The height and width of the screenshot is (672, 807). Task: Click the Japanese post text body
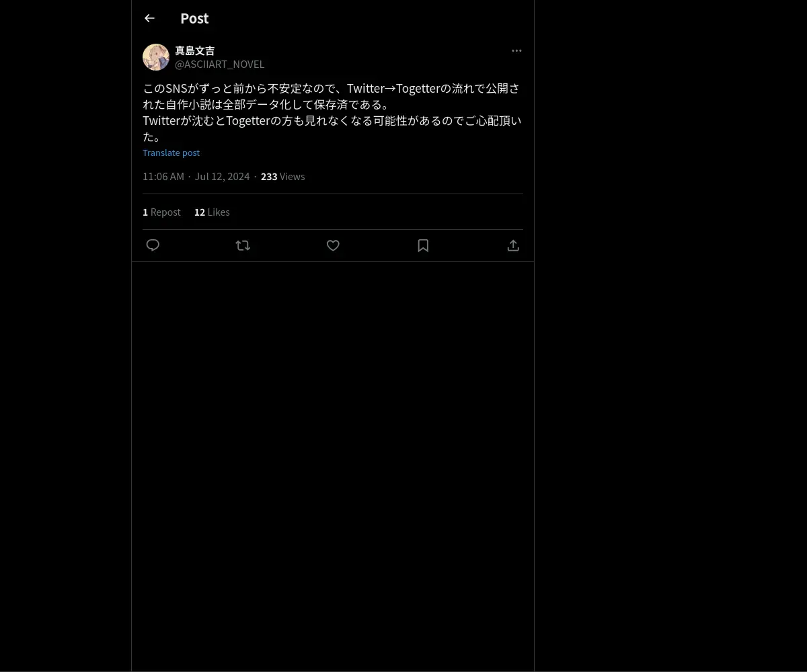[332, 112]
